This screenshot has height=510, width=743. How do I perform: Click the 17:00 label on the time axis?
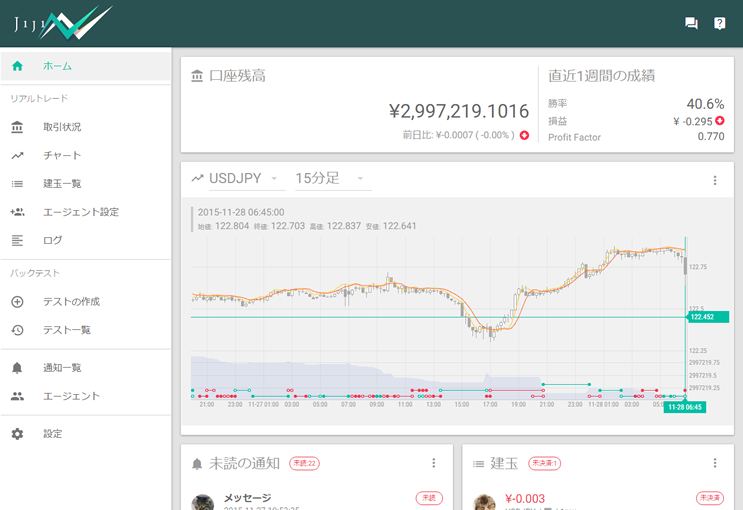(490, 404)
